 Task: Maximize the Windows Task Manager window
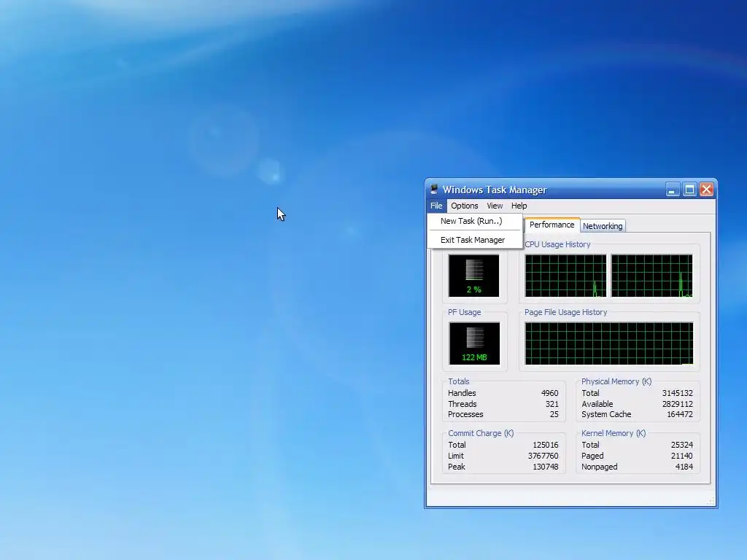689,190
